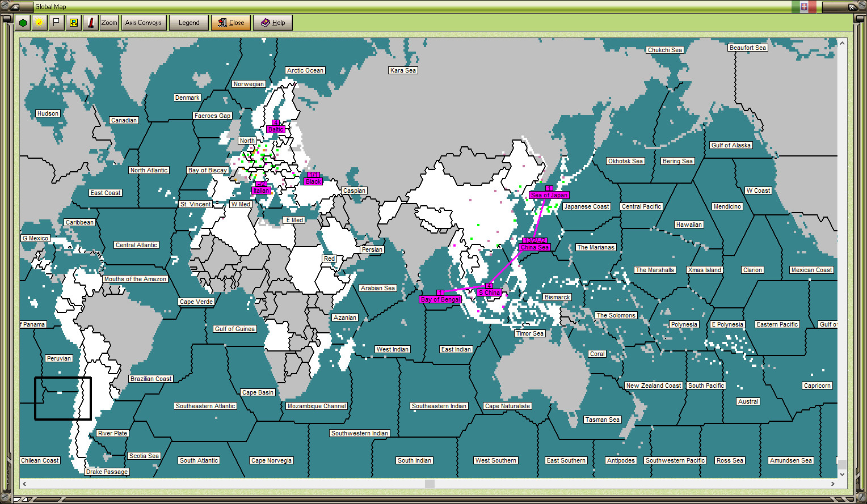
Task: Click the Eastern Pacific label
Action: point(777,324)
